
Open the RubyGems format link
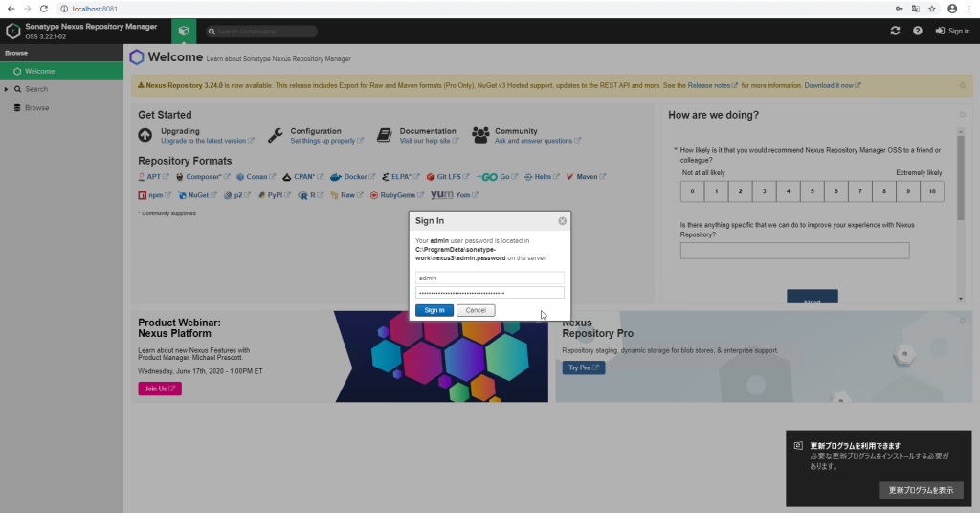[x=397, y=195]
